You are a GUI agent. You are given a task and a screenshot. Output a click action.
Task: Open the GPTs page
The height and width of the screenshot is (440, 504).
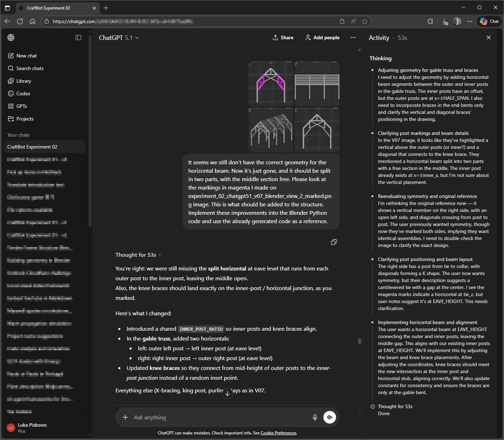(x=21, y=106)
